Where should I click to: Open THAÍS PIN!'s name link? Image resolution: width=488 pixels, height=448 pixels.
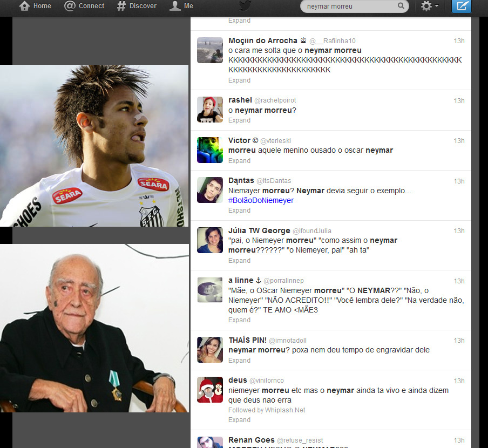tap(247, 340)
